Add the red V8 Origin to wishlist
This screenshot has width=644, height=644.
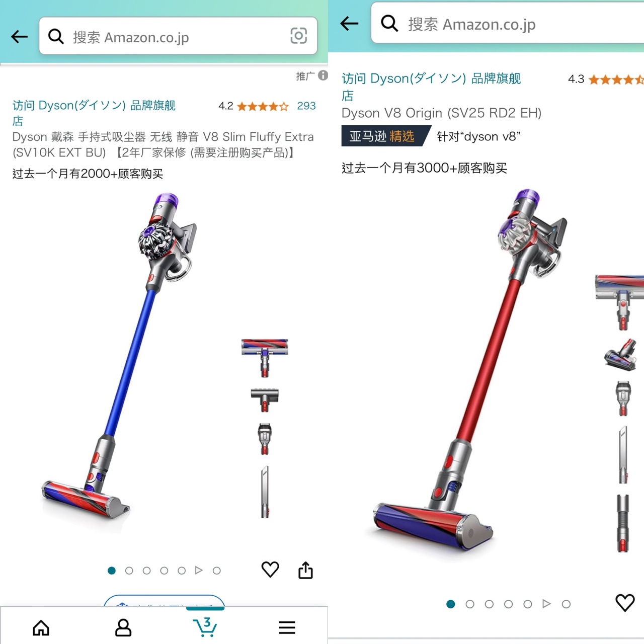point(625,603)
